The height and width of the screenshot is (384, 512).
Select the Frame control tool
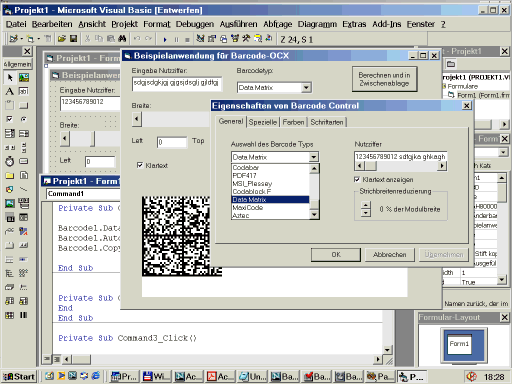10,105
